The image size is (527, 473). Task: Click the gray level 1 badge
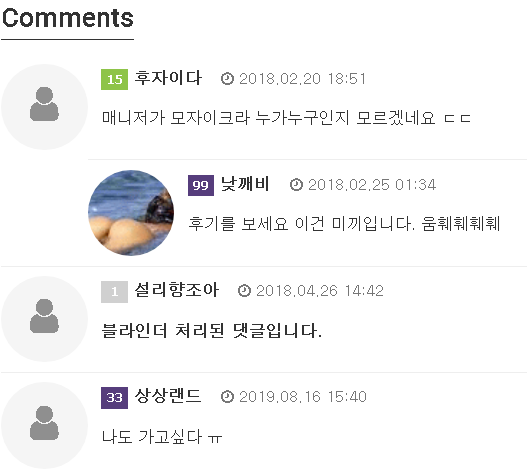click(114, 291)
